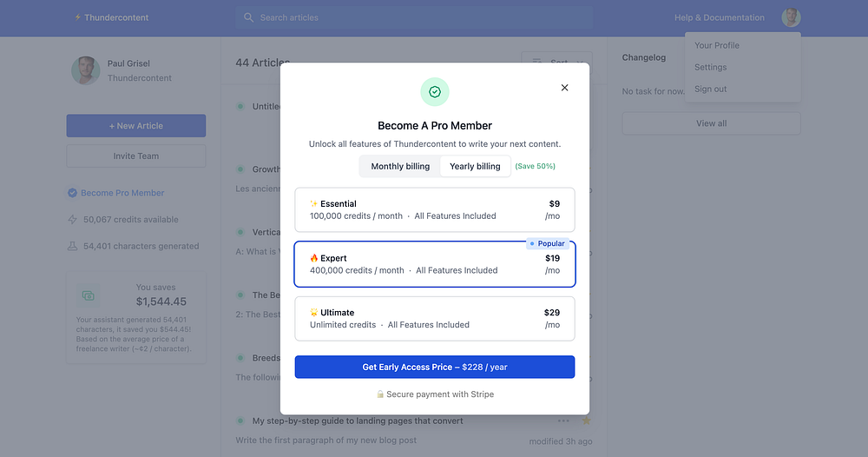Viewport: 868px width, 457px height.
Task: Click the Save 50% label
Action: pos(536,166)
